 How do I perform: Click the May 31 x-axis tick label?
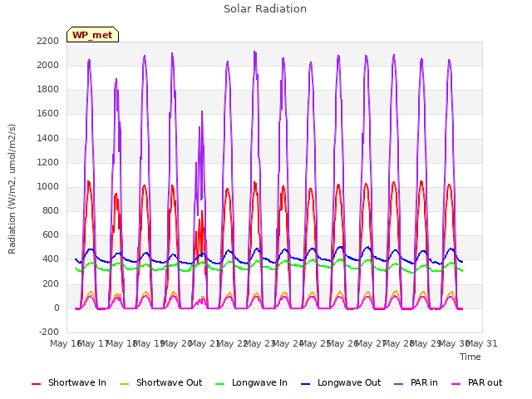pyautogui.click(x=482, y=343)
